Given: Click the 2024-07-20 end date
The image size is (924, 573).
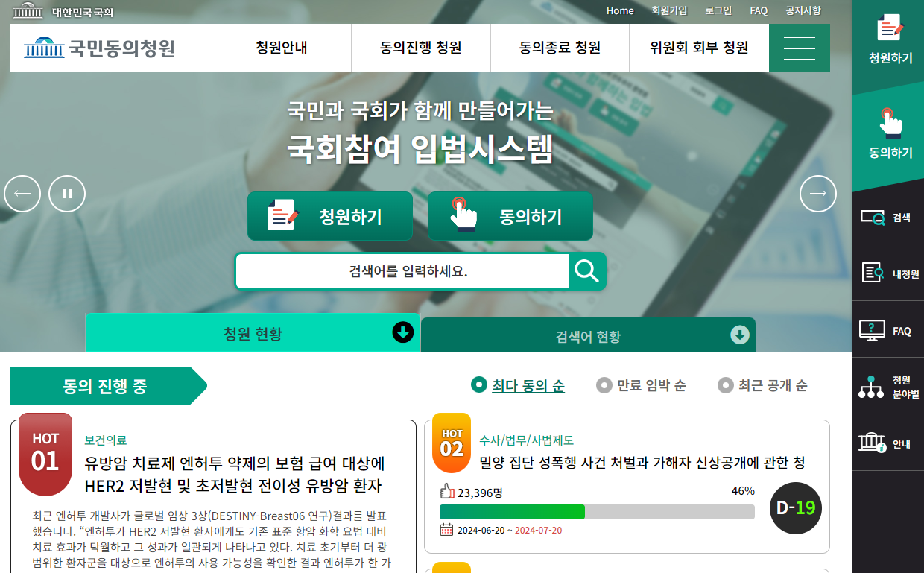Looking at the screenshot, I should [538, 530].
